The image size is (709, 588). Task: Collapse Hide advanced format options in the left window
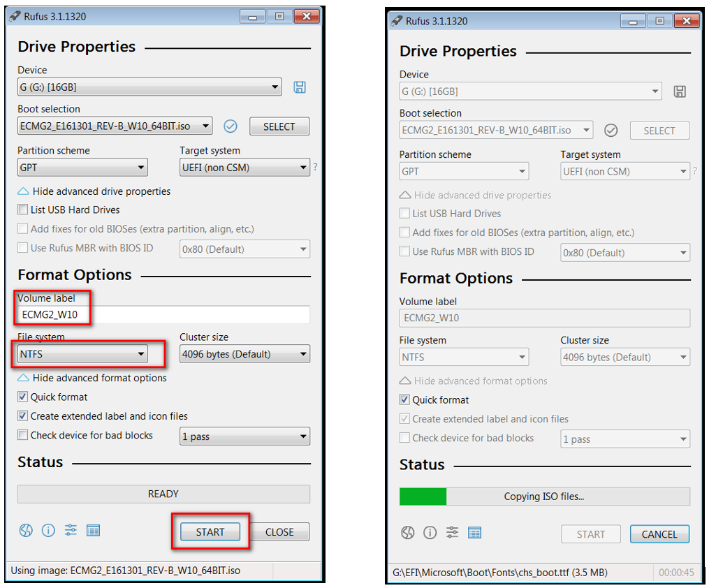(92, 378)
